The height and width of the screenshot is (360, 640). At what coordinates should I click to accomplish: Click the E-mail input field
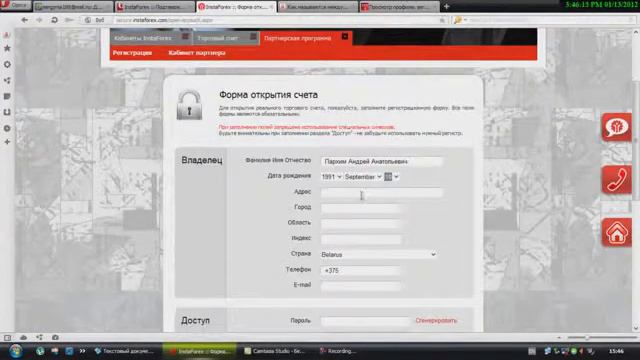pos(361,286)
